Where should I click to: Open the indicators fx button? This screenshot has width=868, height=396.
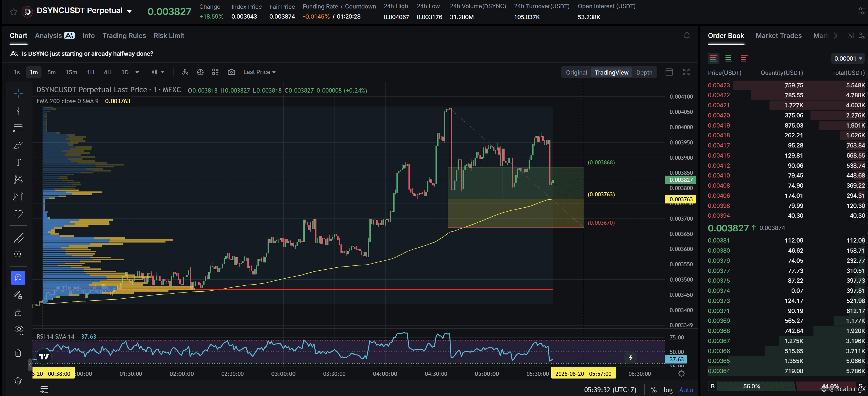[185, 72]
